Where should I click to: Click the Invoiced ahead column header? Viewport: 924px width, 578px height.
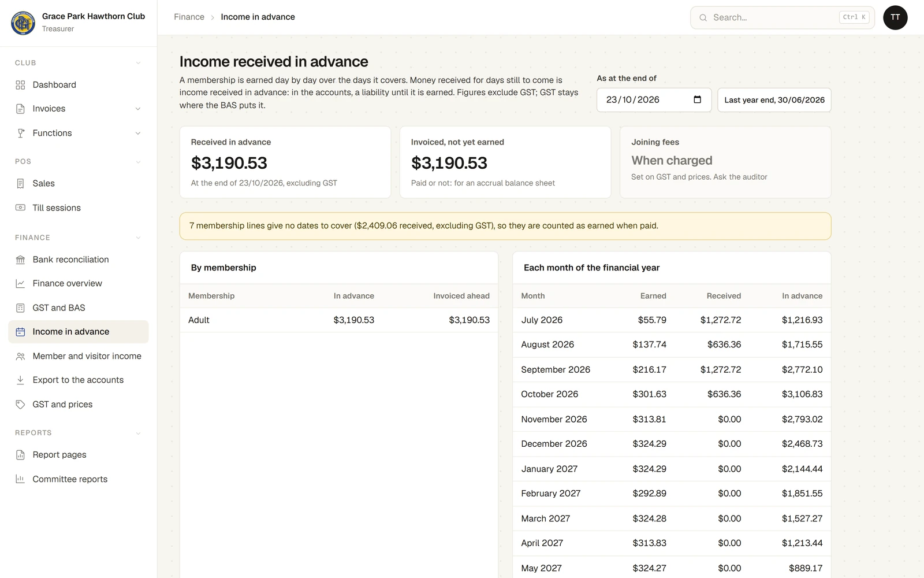(x=461, y=296)
